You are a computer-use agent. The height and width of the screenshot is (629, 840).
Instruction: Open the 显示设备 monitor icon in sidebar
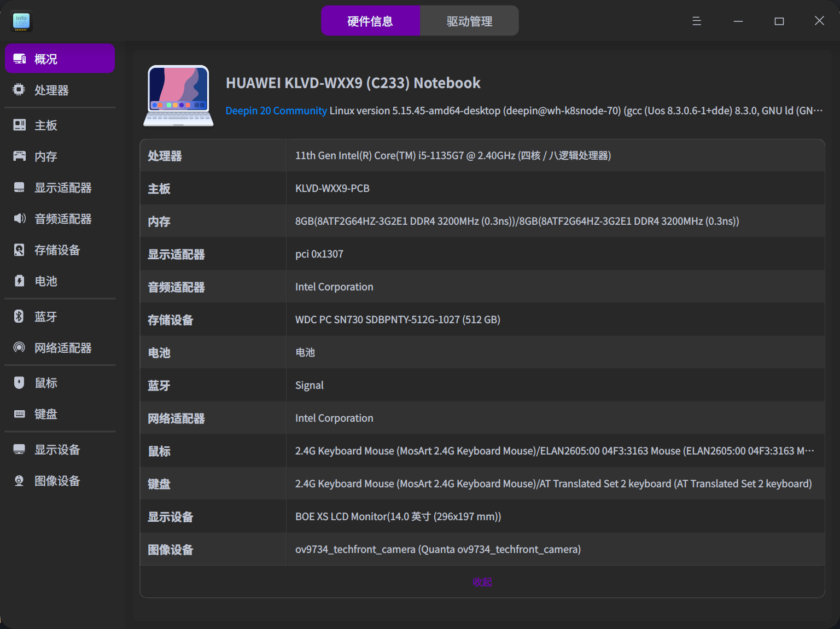(x=19, y=450)
